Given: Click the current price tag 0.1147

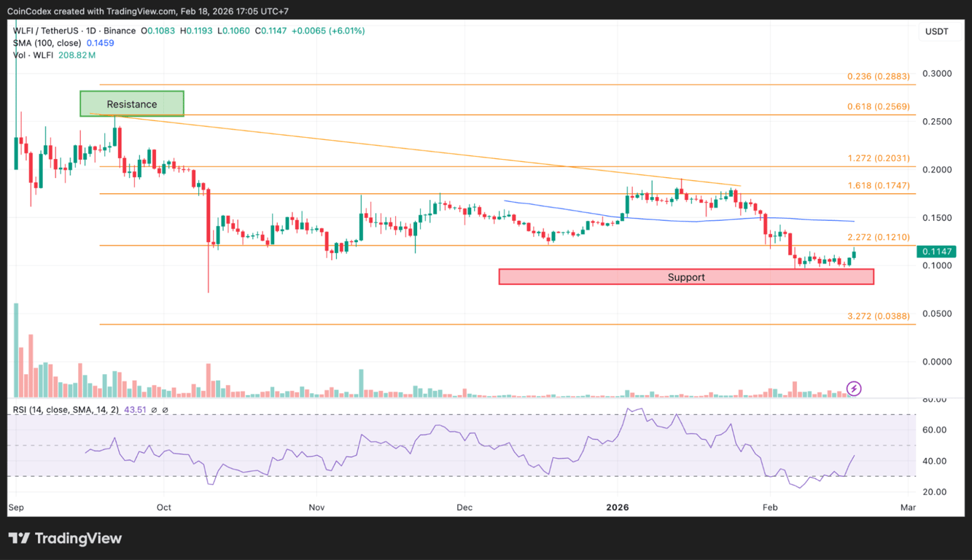Looking at the screenshot, I should click(936, 251).
